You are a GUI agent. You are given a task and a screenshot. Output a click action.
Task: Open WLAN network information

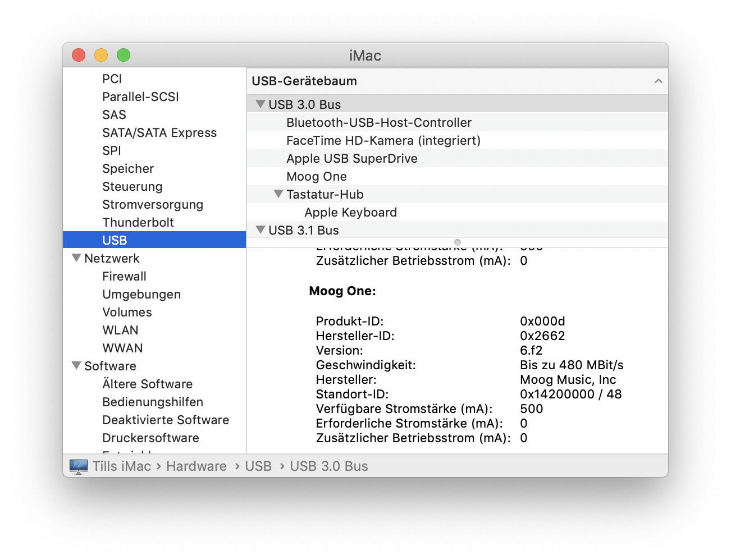click(120, 331)
